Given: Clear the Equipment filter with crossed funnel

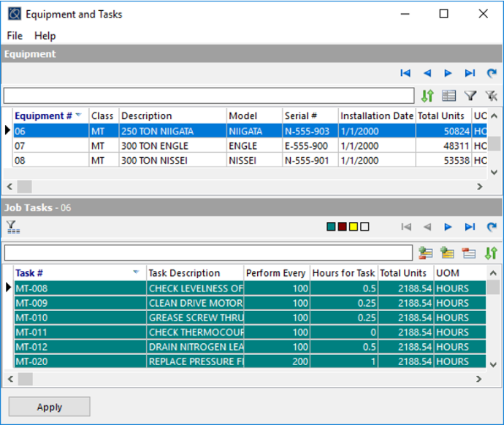Looking at the screenshot, I should click(492, 96).
